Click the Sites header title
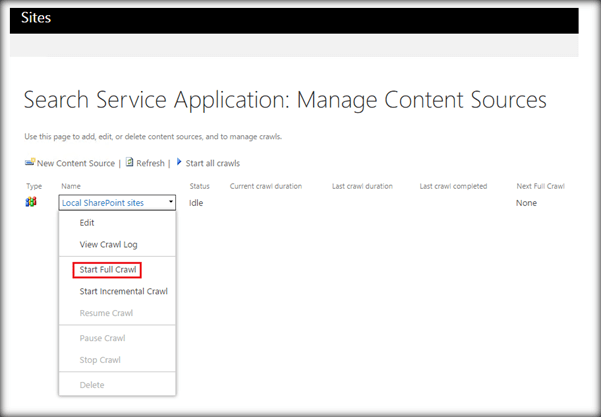Image resolution: width=601 pixels, height=417 pixels. [36, 18]
